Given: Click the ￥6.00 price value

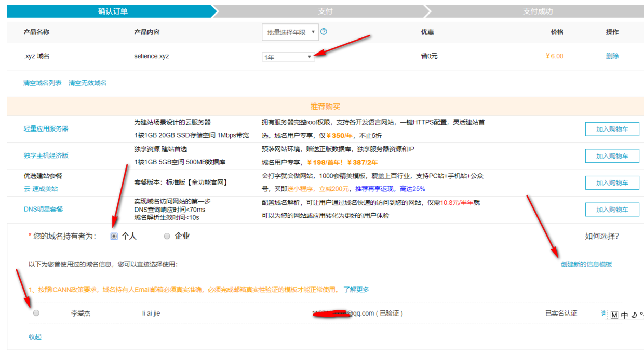Looking at the screenshot, I should [555, 56].
